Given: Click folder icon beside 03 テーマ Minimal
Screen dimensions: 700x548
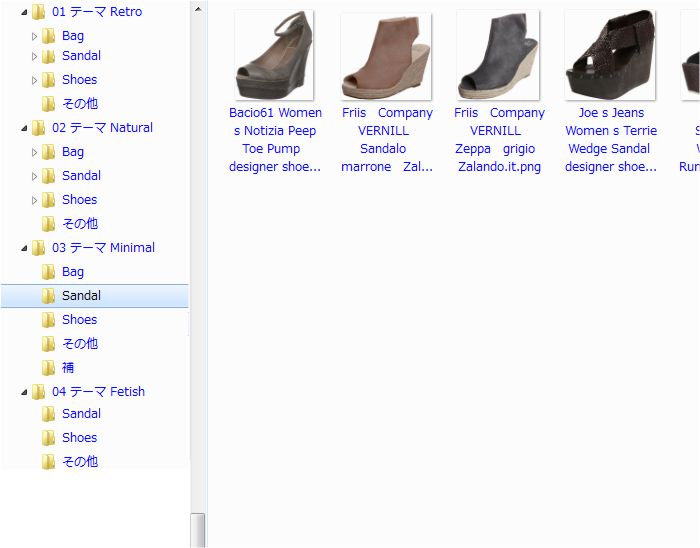Looking at the screenshot, I should click(x=39, y=248).
